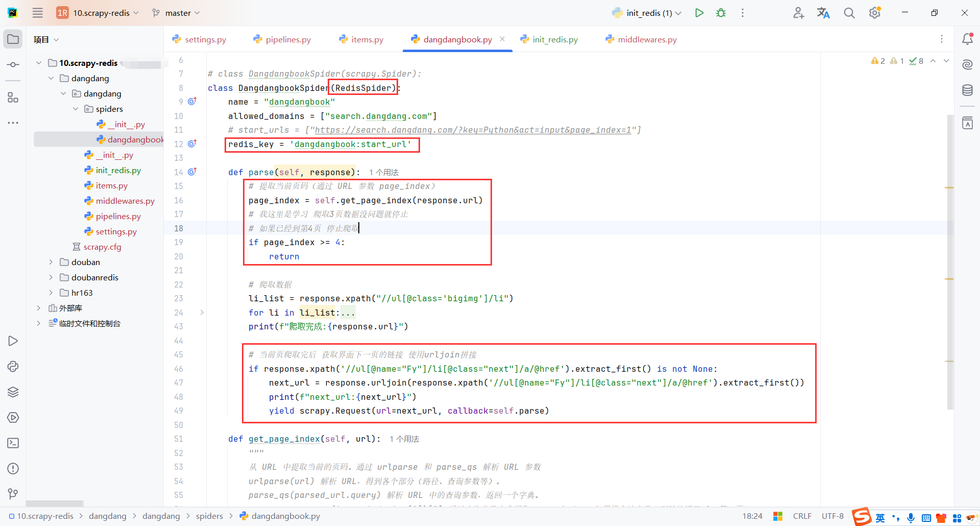Open the Terminal tool window
980x526 pixels.
click(x=13, y=443)
